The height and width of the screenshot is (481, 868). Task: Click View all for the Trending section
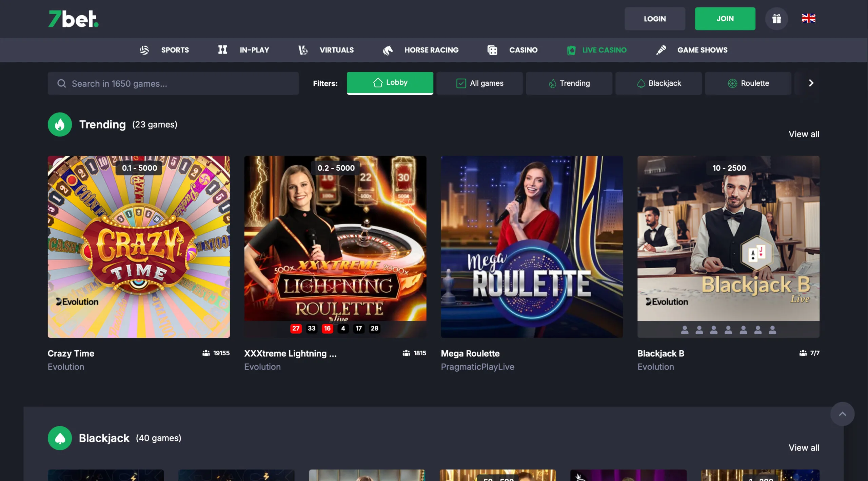click(x=804, y=134)
